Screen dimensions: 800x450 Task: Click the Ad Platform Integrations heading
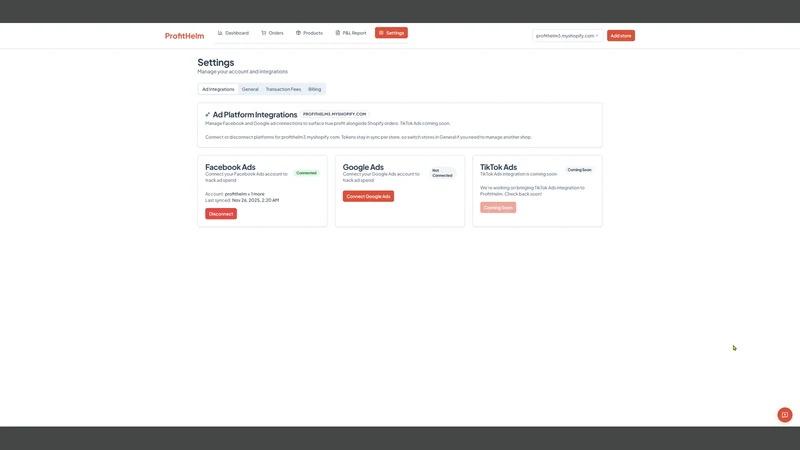coord(255,115)
